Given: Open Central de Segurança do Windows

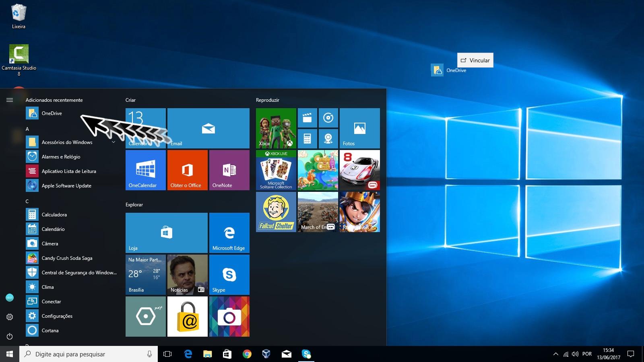Looking at the screenshot, I should (x=72, y=272).
